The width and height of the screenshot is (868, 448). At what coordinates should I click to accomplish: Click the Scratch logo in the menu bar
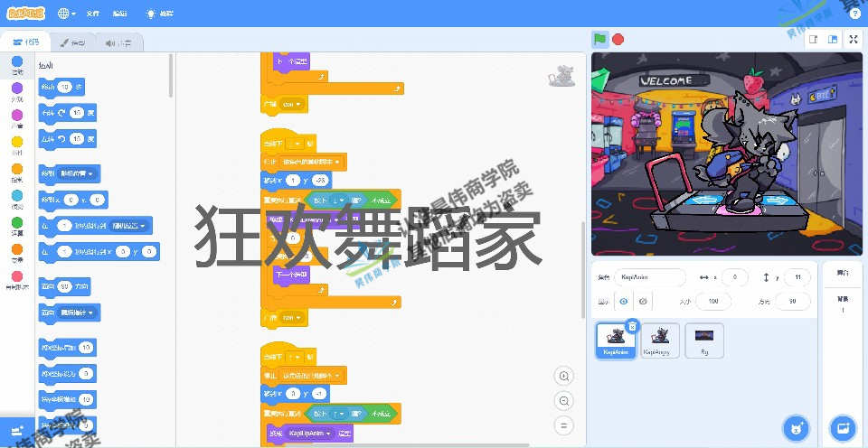click(x=25, y=14)
